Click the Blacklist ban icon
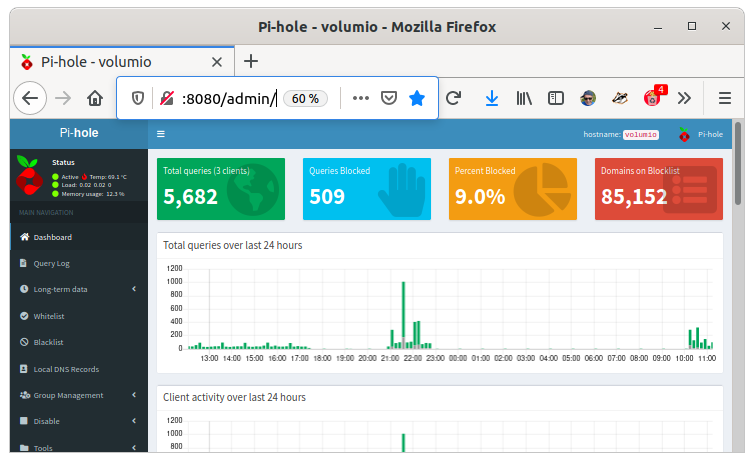Image resolution: width=754 pixels, height=462 pixels. (x=24, y=342)
